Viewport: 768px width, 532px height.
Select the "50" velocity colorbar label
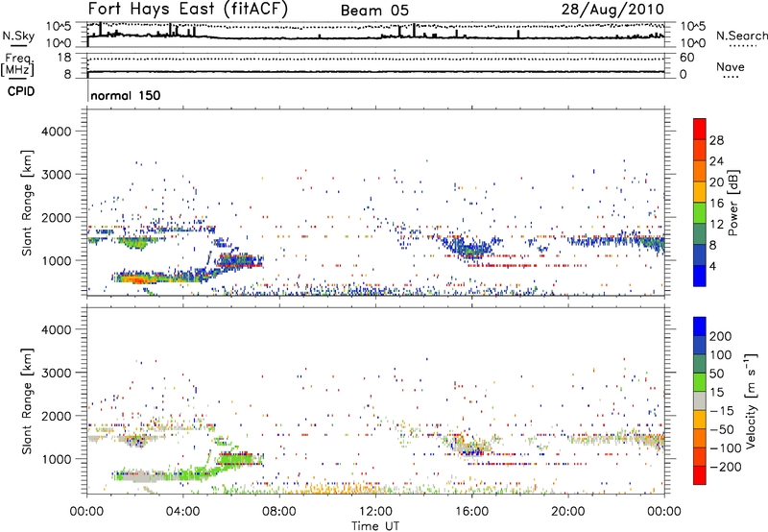point(716,374)
